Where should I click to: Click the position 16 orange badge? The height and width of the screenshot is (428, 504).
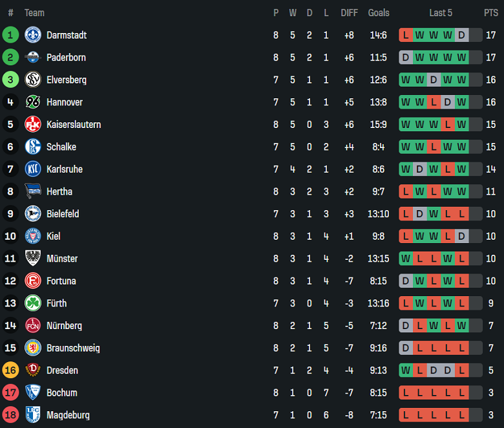pos(10,370)
